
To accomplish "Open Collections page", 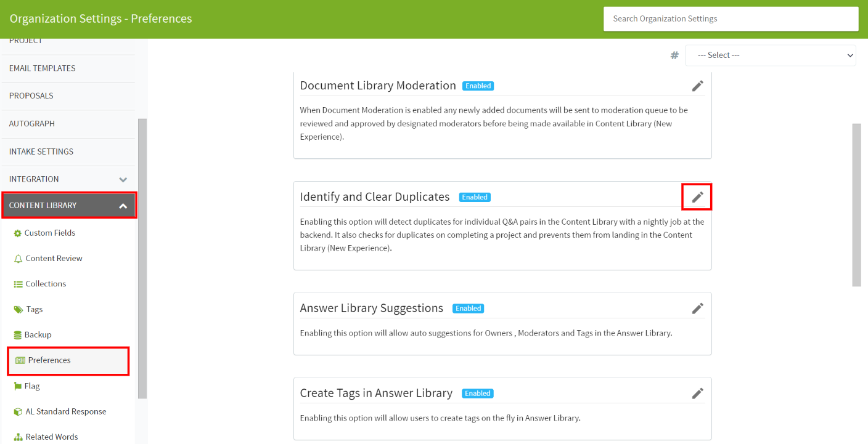I will 46,284.
